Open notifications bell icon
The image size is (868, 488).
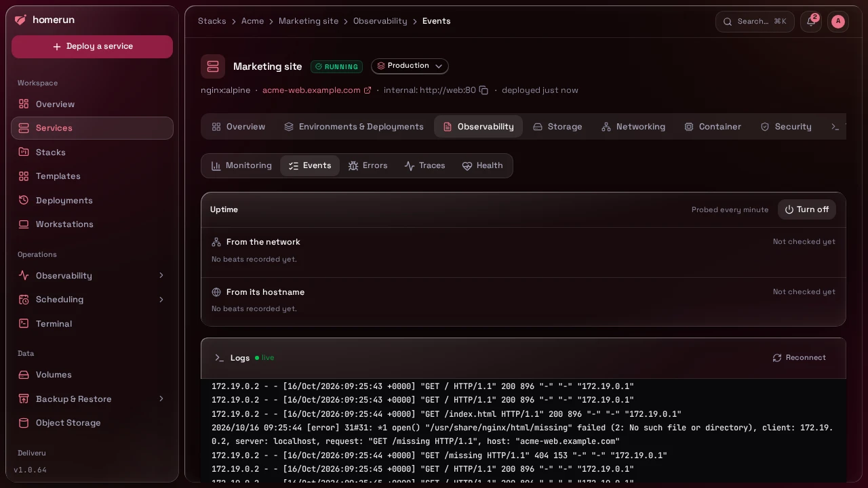coord(811,22)
